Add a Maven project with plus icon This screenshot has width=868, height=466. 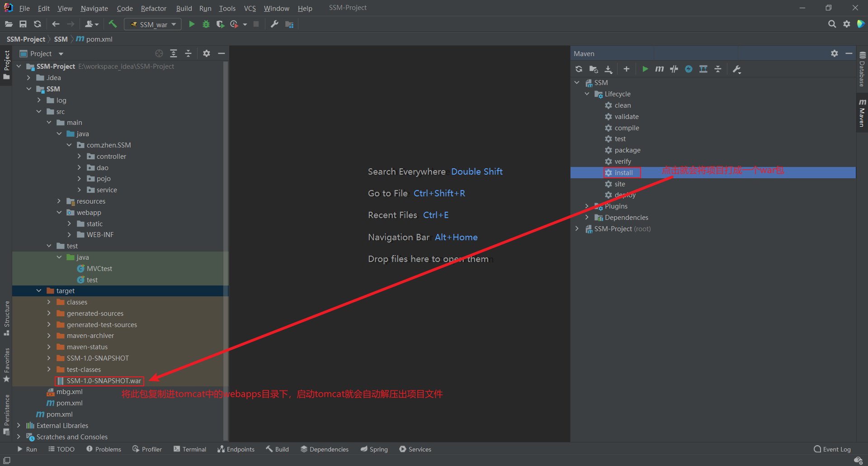626,69
